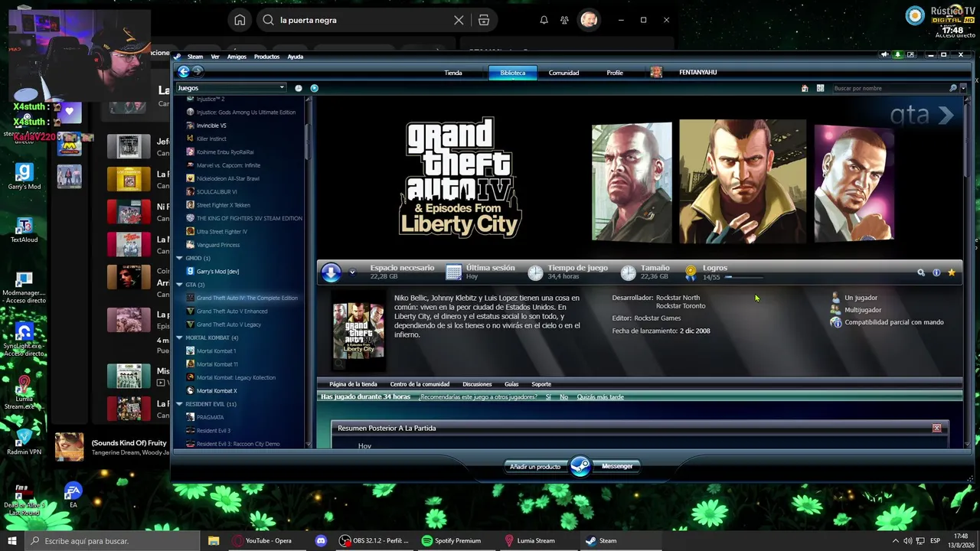Click the forward arrow next to the back button
The image size is (980, 551).
[x=198, y=72]
